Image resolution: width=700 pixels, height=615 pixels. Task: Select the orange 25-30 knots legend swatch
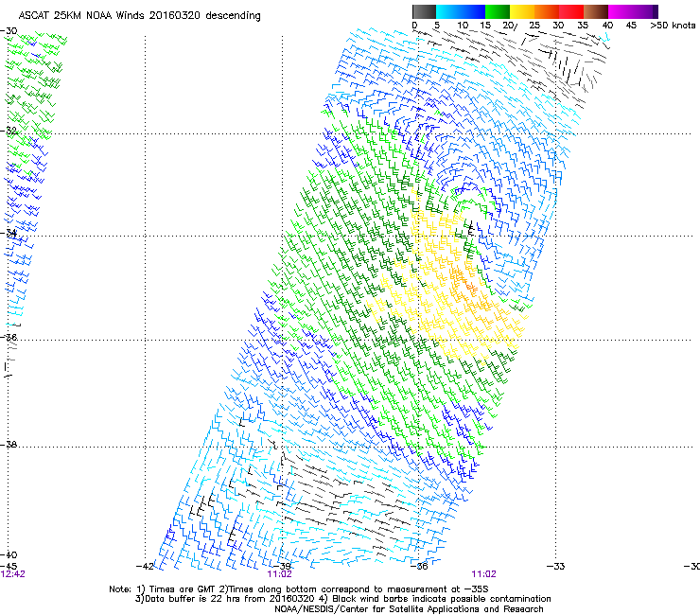tap(547, 11)
